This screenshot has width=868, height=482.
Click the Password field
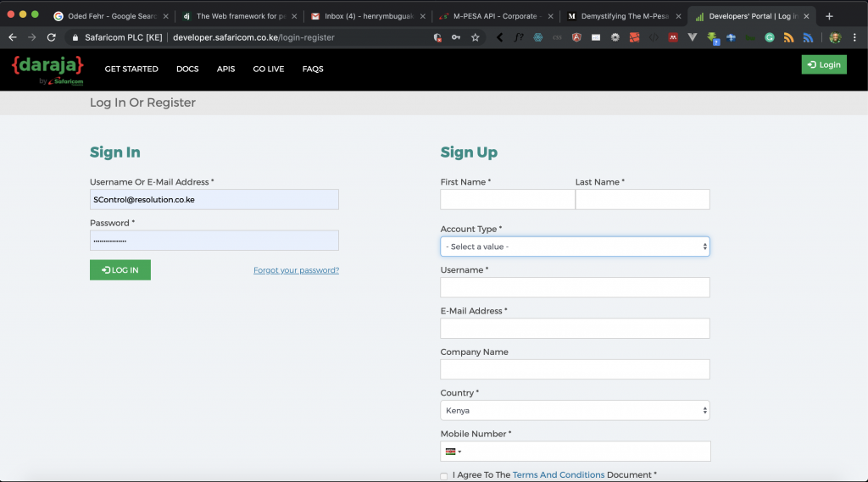[x=214, y=241]
